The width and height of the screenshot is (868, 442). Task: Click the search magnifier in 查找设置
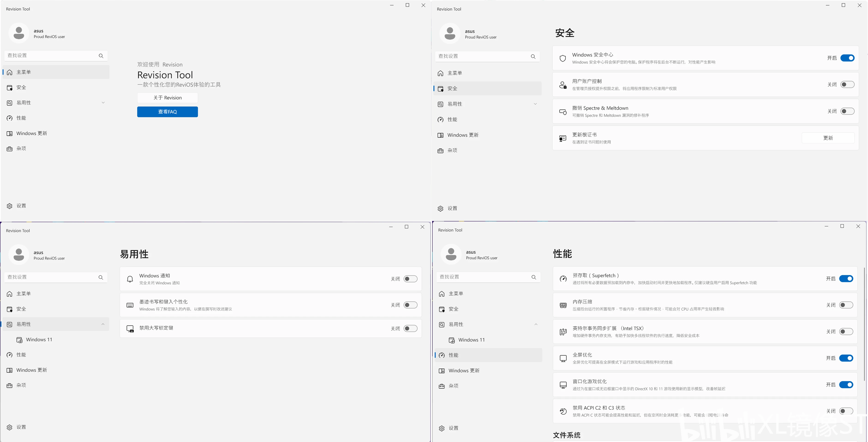click(101, 56)
